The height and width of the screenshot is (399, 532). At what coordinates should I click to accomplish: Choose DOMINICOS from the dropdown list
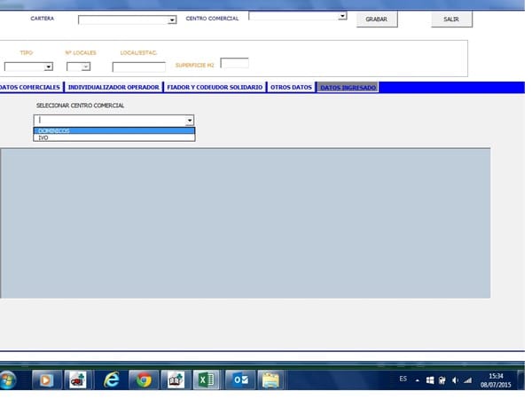[x=114, y=130]
